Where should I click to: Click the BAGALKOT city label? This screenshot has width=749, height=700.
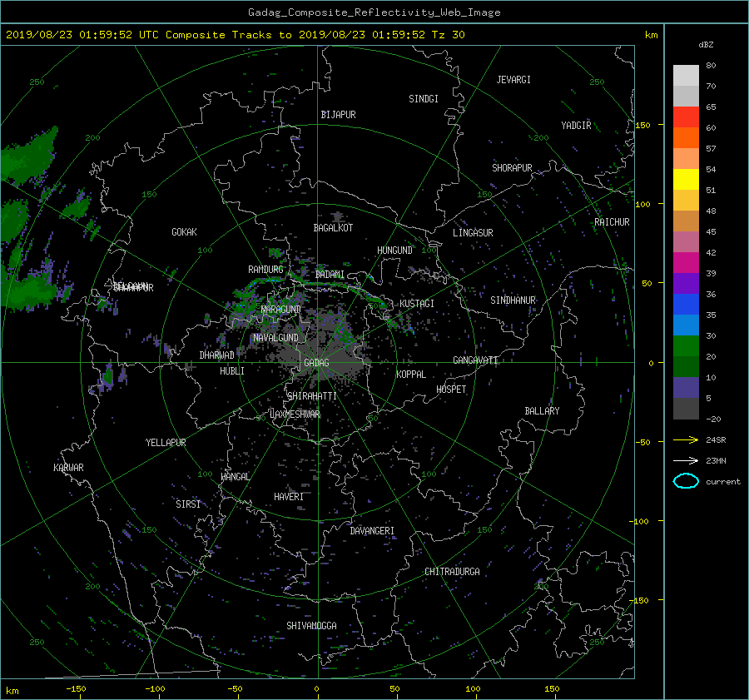333,228
